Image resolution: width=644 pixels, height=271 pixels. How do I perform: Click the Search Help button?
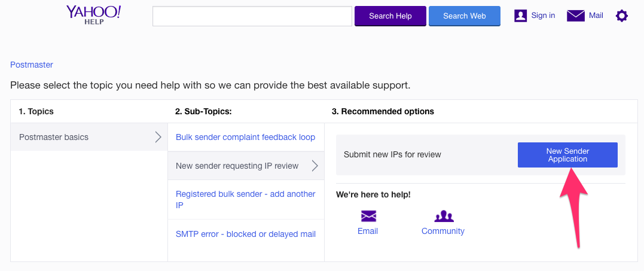coord(390,16)
